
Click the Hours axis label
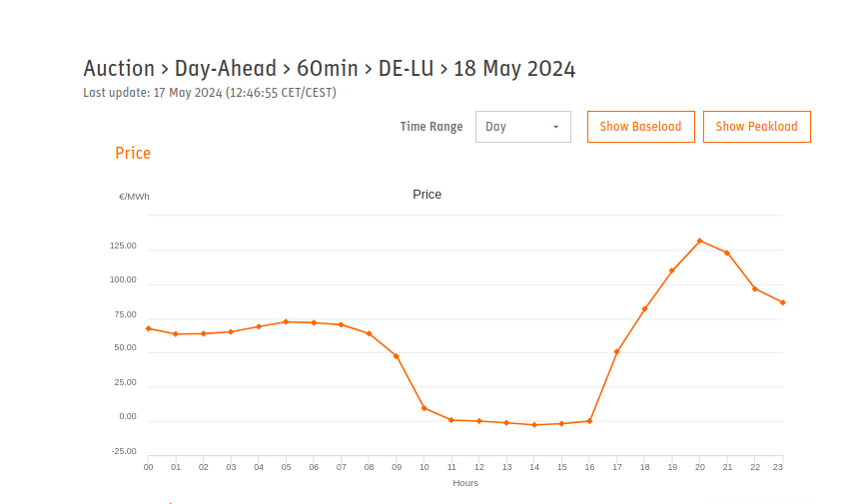(465, 483)
